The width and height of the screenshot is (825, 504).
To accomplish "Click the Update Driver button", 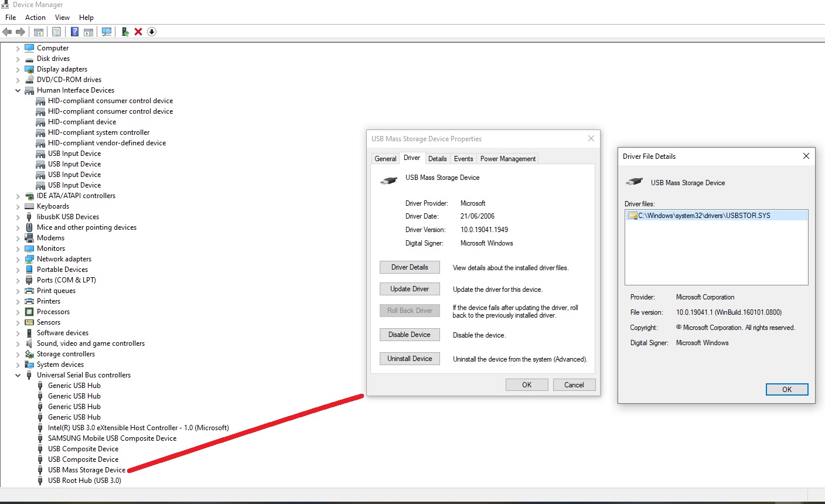I will 410,288.
